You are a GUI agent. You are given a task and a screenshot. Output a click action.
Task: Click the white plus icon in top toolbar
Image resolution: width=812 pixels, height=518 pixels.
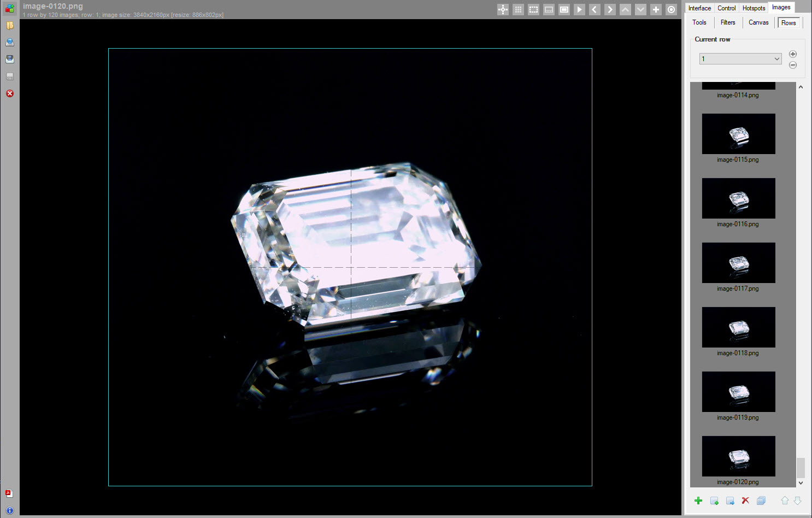click(656, 9)
